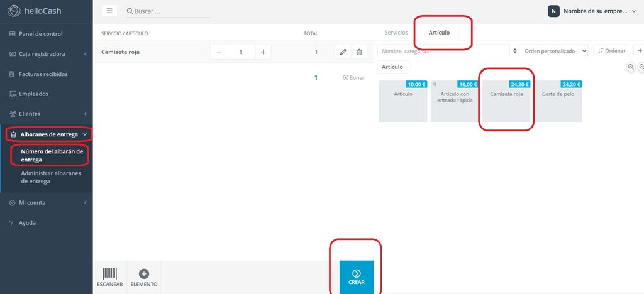This screenshot has height=294, width=644.
Task: Switch to the Artículo tab
Action: (x=439, y=33)
